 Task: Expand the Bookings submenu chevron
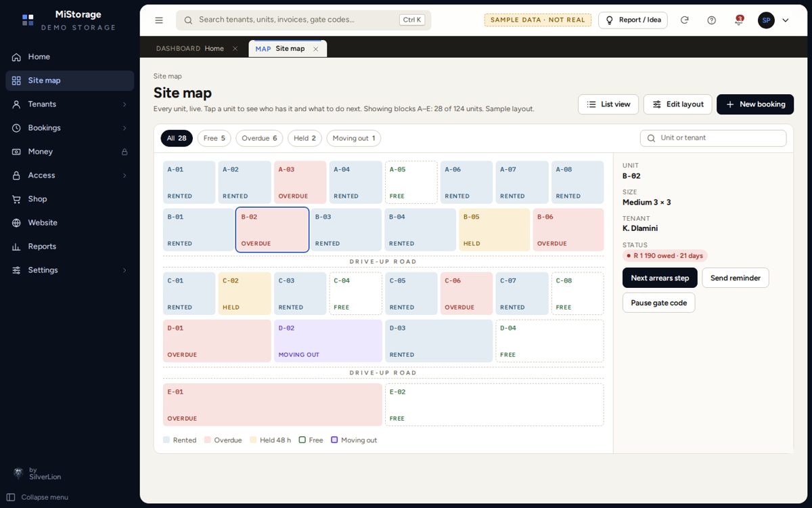click(125, 128)
